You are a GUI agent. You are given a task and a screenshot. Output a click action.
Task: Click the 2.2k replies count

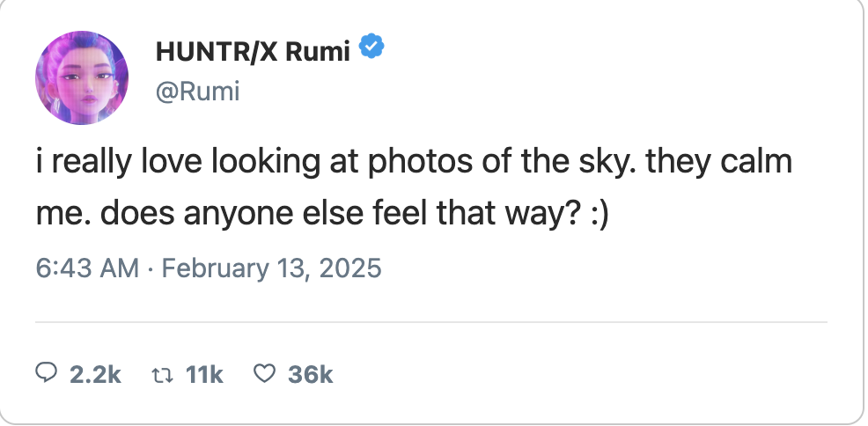coord(94,375)
